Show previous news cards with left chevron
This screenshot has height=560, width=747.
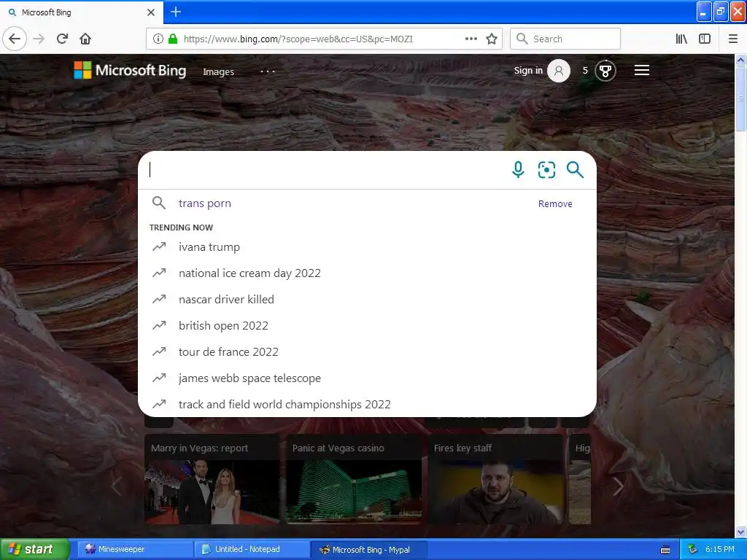coord(116,486)
